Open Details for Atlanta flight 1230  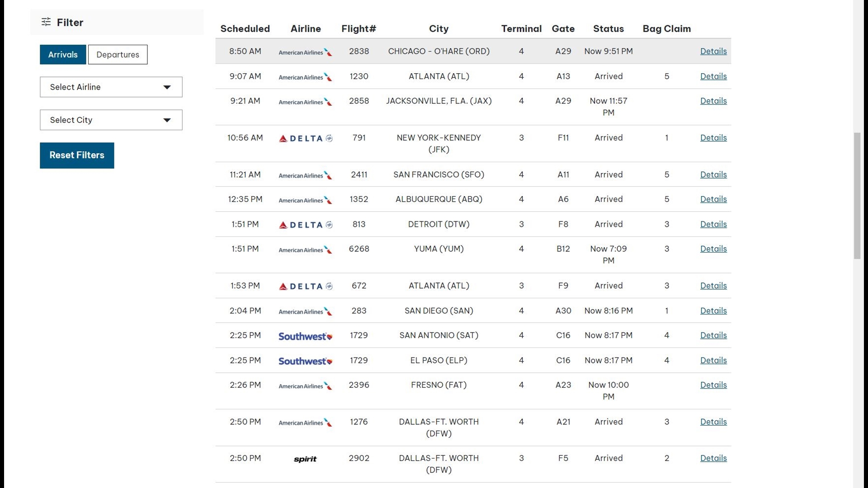pyautogui.click(x=713, y=76)
